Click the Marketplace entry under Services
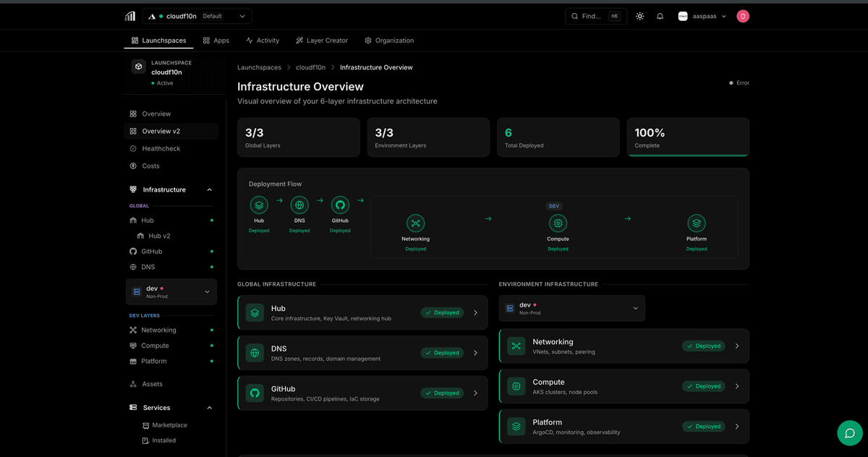The height and width of the screenshot is (457, 868). pyautogui.click(x=168, y=425)
